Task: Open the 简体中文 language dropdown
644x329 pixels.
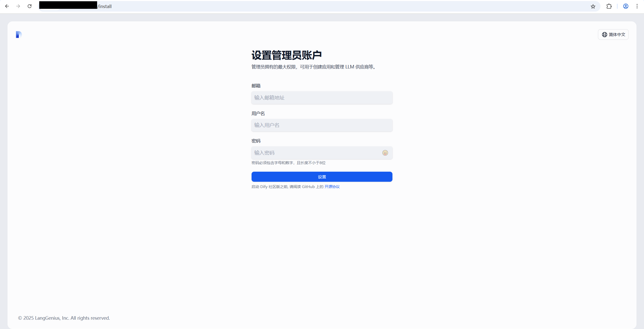Action: (613, 34)
